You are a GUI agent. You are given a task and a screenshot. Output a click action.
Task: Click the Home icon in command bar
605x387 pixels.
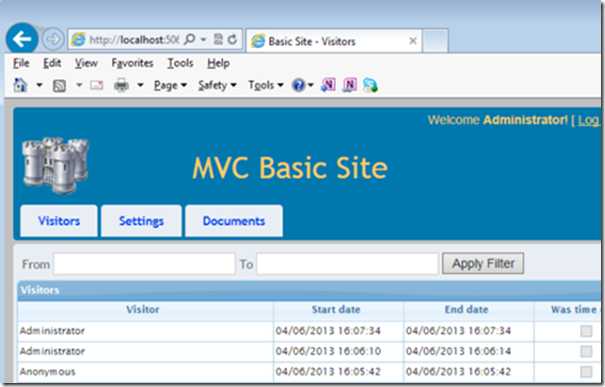click(x=20, y=85)
